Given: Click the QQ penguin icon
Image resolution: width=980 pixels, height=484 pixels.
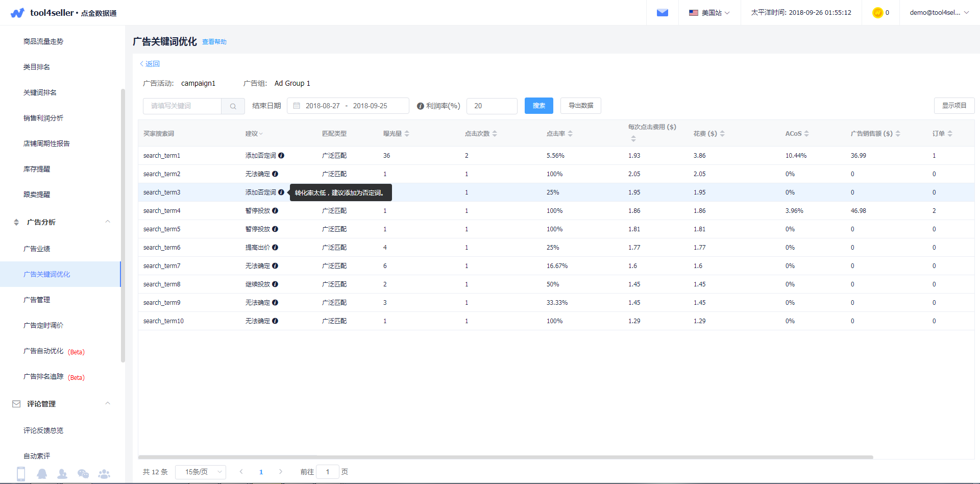Looking at the screenshot, I should coord(42,474).
